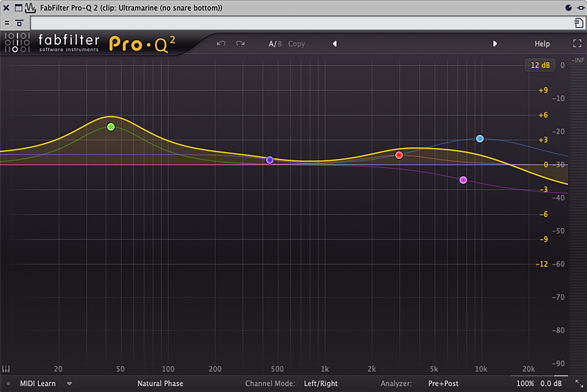587x392 pixels.
Task: Toggle A/B state comparison
Action: [275, 43]
